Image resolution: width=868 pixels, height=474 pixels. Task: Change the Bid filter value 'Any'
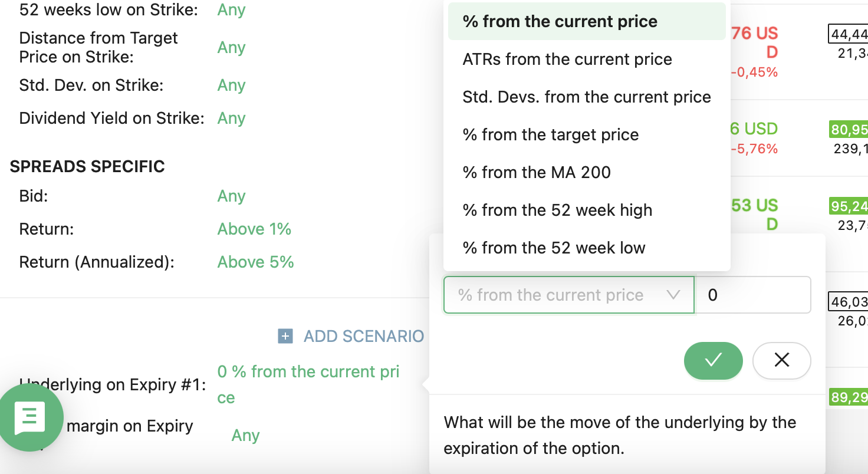click(231, 196)
